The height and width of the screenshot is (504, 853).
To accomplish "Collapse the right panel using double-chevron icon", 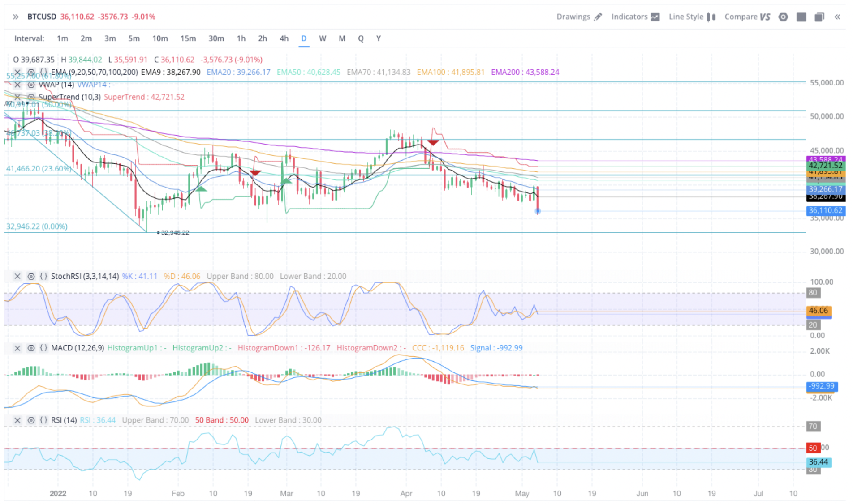I will pyautogui.click(x=837, y=17).
